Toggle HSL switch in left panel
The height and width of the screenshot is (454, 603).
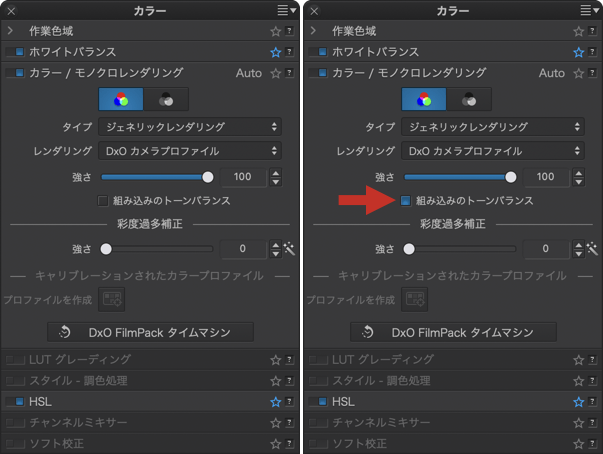point(15,402)
